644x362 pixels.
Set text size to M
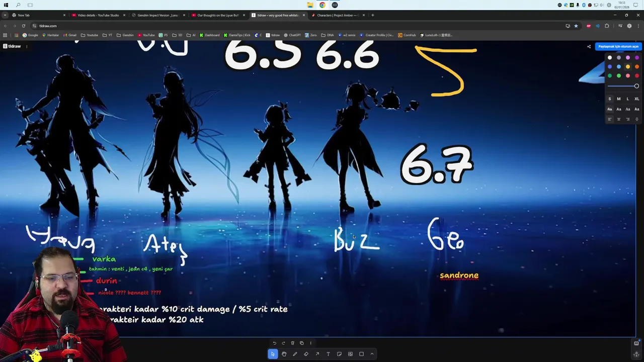pos(619,99)
